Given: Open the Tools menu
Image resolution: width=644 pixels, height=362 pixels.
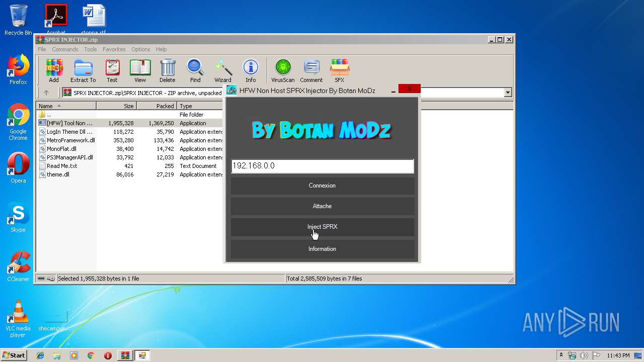Looking at the screenshot, I should [91, 49].
